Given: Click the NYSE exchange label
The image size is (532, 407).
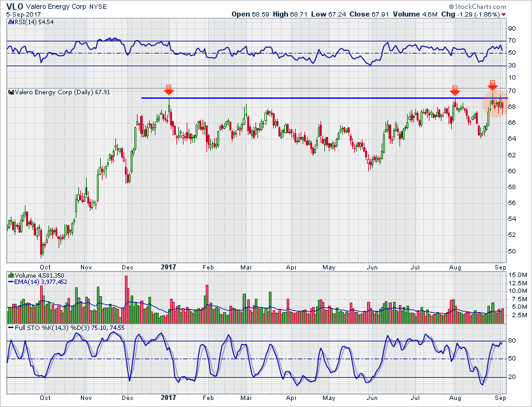Looking at the screenshot, I should point(98,7).
